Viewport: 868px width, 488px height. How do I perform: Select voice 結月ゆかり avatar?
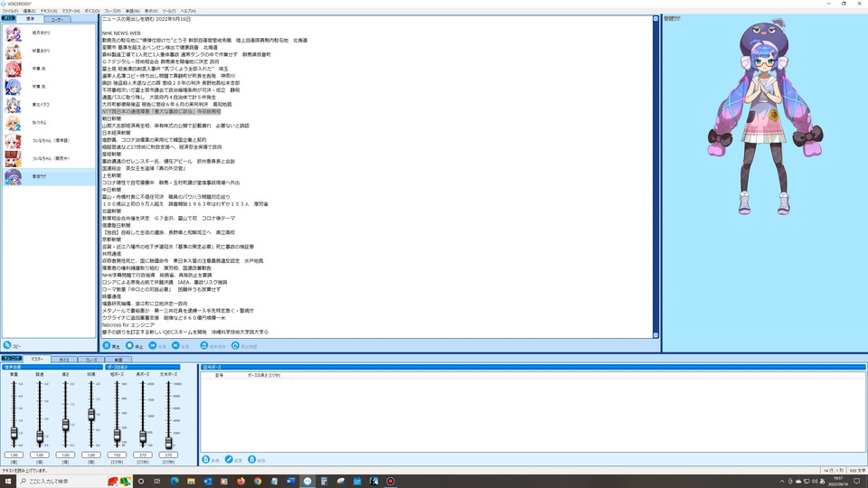click(13, 33)
